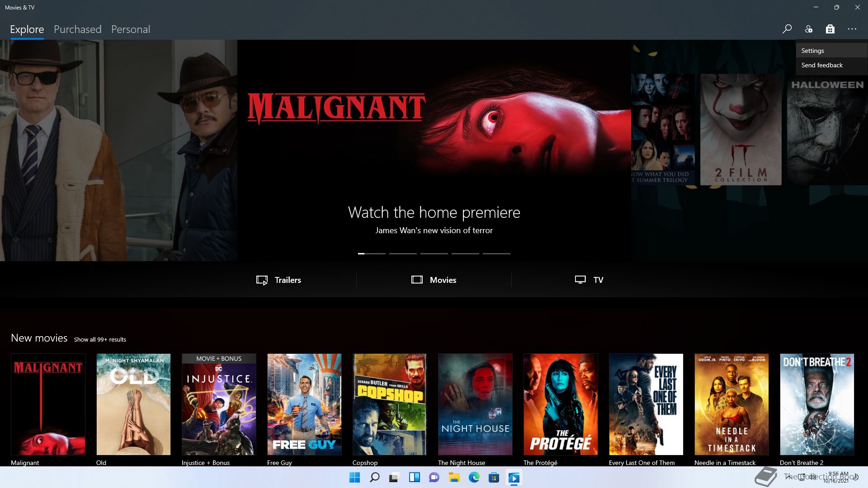868x488 pixels.
Task: Open the Halloween poster in banner
Action: (827, 130)
